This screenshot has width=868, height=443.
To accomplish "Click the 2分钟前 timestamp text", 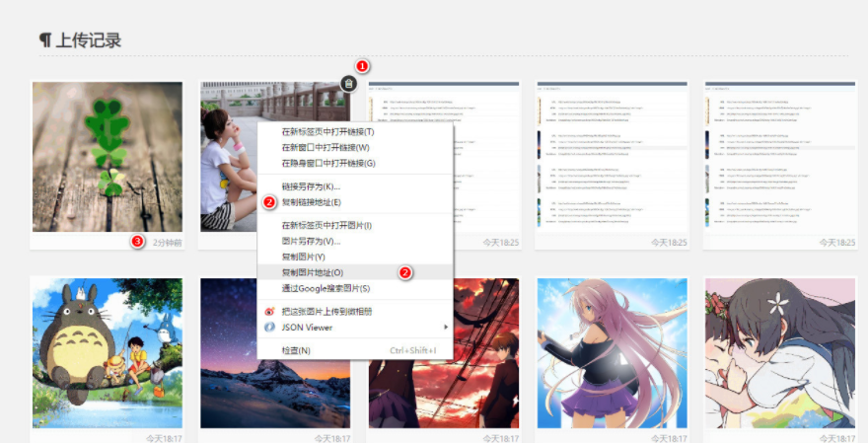I will click(167, 242).
